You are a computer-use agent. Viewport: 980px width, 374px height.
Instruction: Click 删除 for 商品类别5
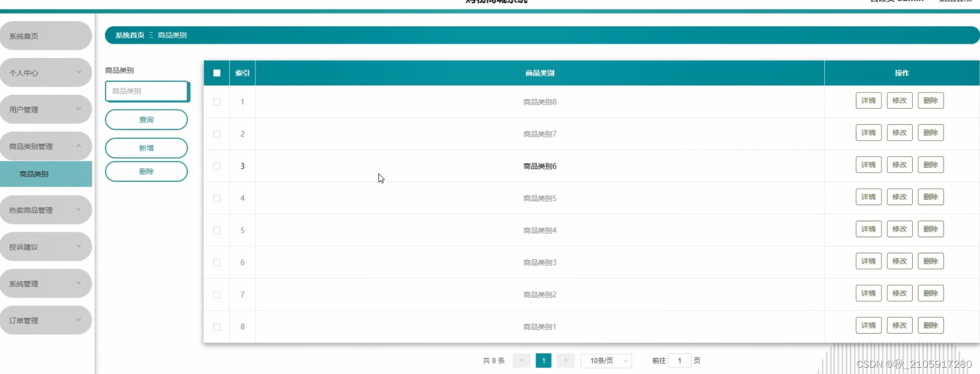click(x=931, y=197)
